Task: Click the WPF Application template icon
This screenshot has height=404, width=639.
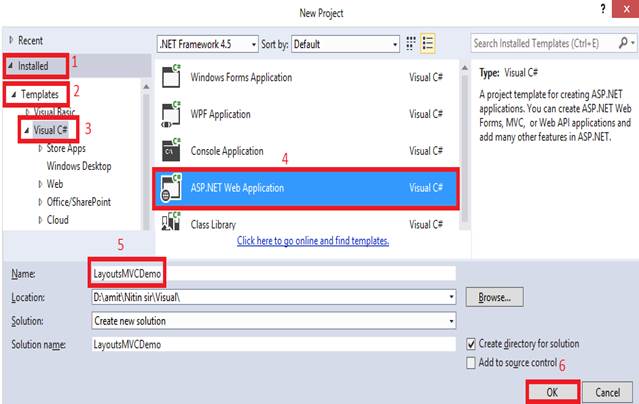Action: tap(171, 114)
